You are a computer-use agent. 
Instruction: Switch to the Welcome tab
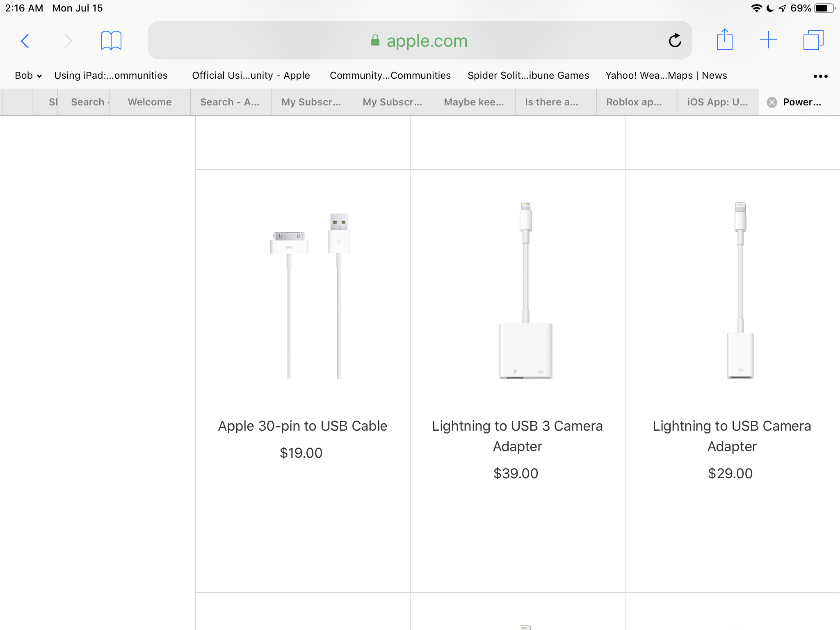(149, 102)
